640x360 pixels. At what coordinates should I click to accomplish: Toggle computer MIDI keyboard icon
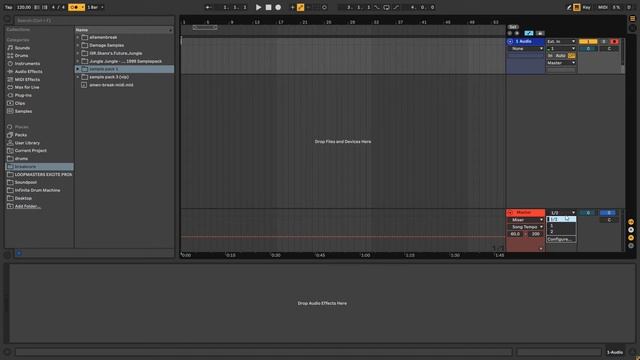click(577, 7)
